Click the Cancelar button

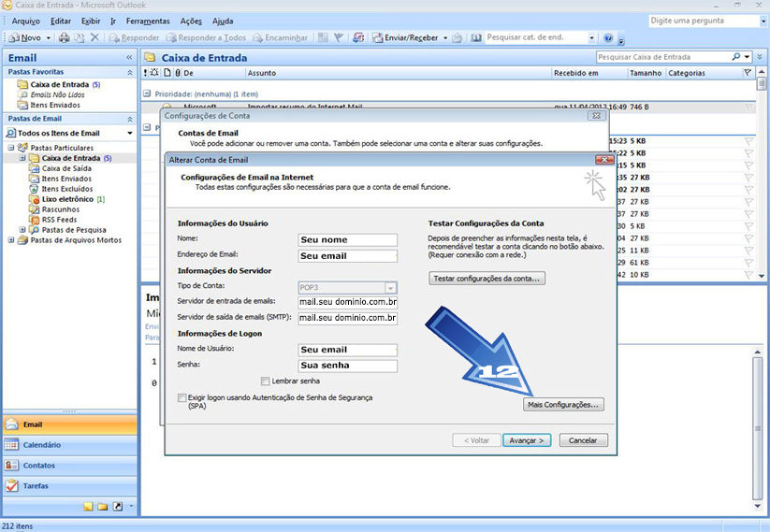coord(584,440)
